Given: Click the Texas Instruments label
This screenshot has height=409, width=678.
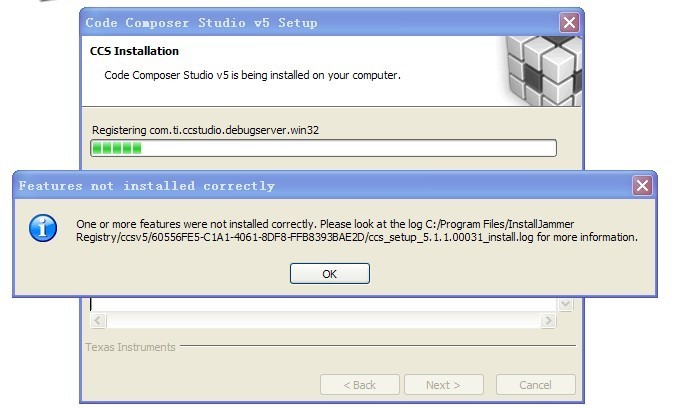Looking at the screenshot, I should click(131, 347).
